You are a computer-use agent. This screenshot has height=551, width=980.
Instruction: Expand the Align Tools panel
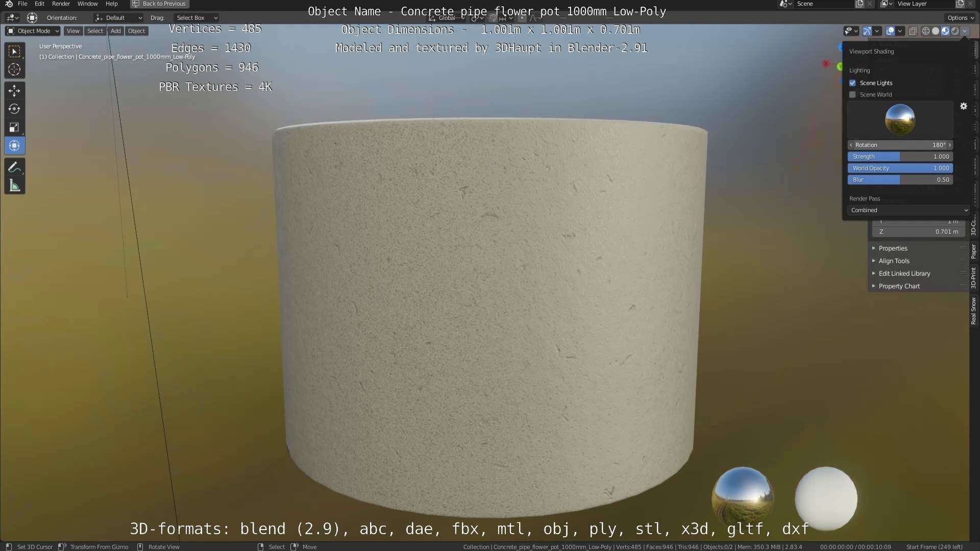(x=918, y=261)
